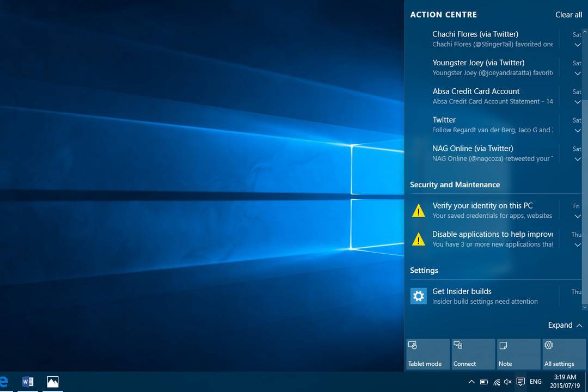Show hidden system tray icons

471,382
